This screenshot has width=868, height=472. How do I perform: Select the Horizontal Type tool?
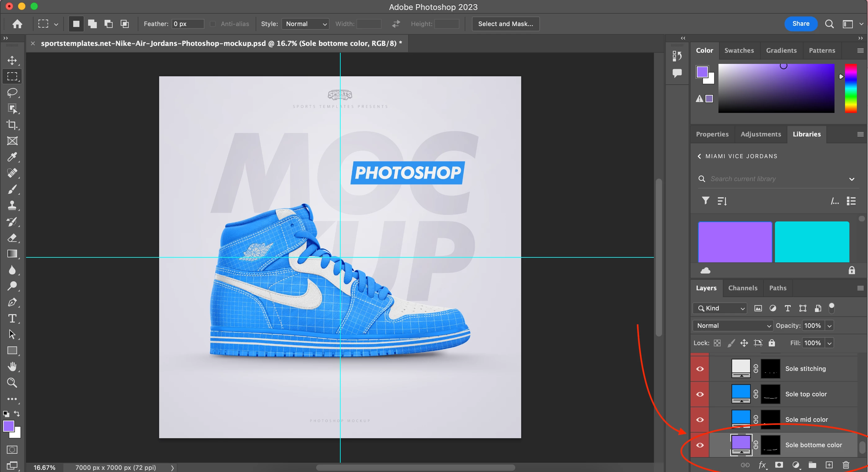pyautogui.click(x=12, y=318)
